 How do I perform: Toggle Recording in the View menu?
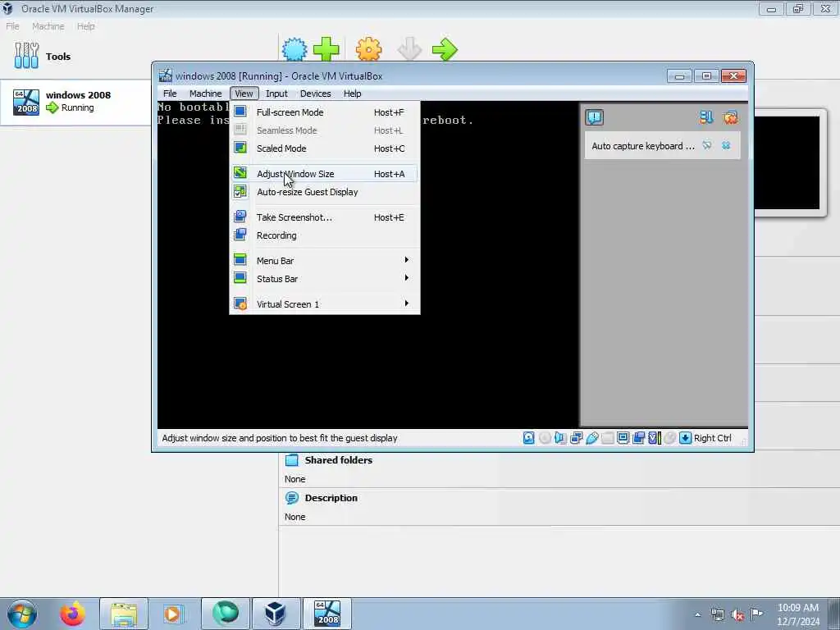[x=325, y=235]
